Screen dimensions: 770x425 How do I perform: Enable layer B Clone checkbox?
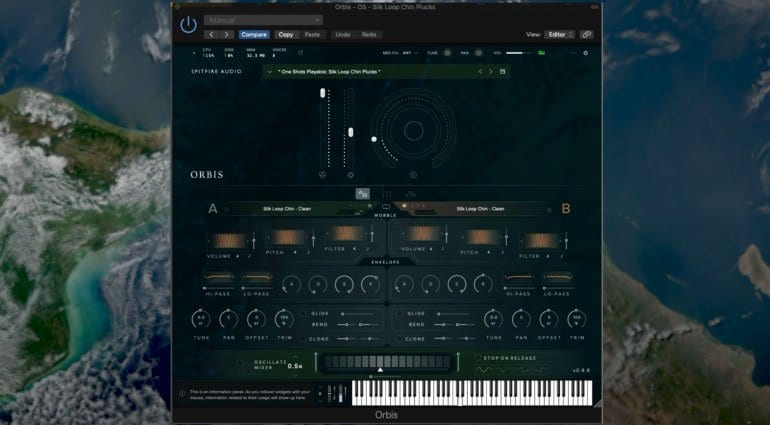399,339
